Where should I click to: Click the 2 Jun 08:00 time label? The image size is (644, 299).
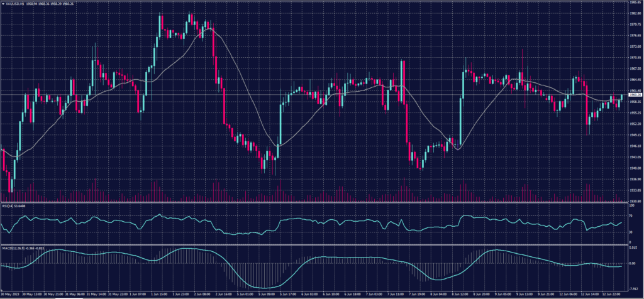pos(203,293)
